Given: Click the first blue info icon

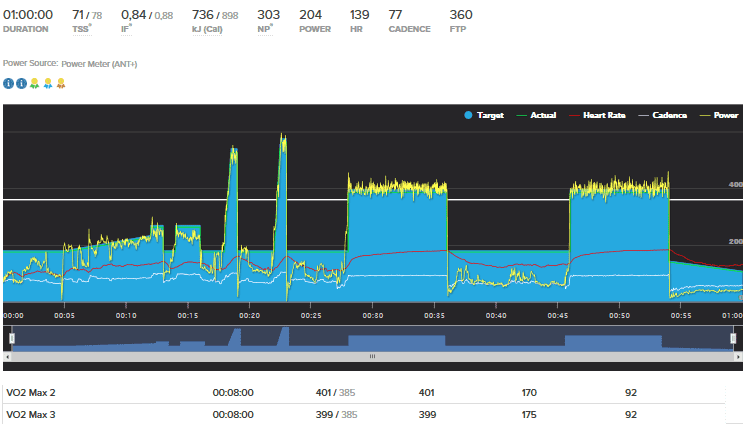Looking at the screenshot, I should point(8,83).
